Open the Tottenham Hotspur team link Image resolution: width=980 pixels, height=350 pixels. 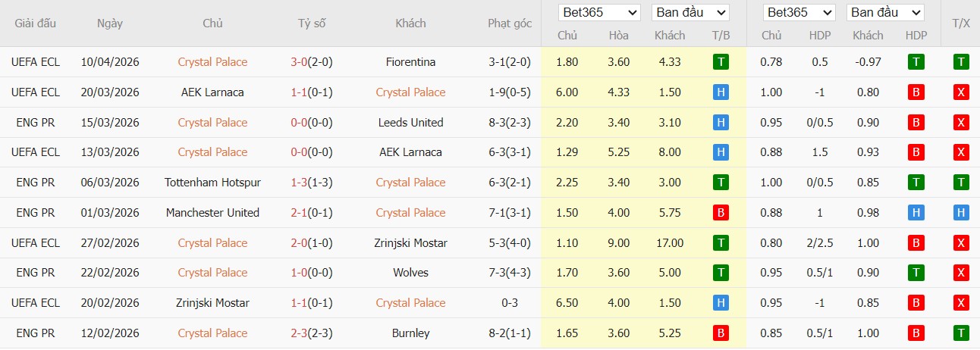[x=212, y=183]
